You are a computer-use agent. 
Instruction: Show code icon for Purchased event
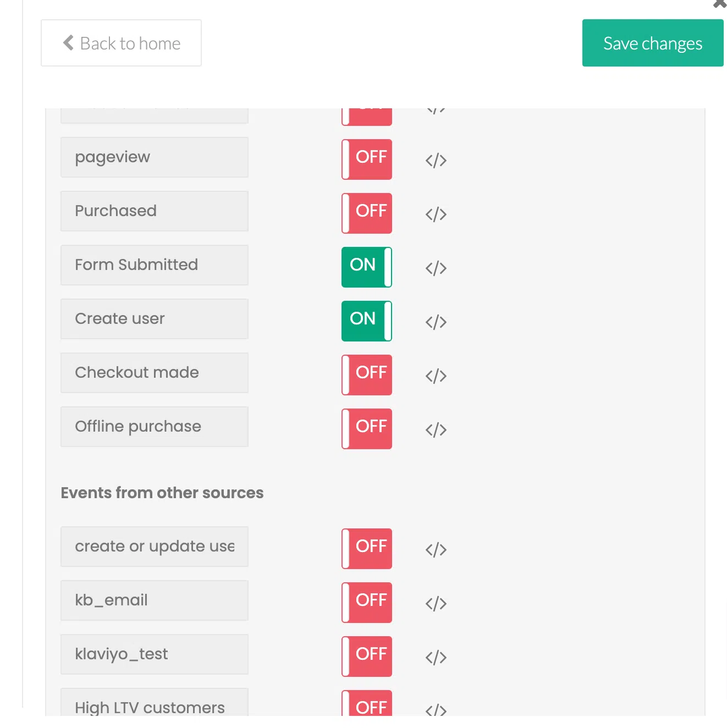[436, 214]
